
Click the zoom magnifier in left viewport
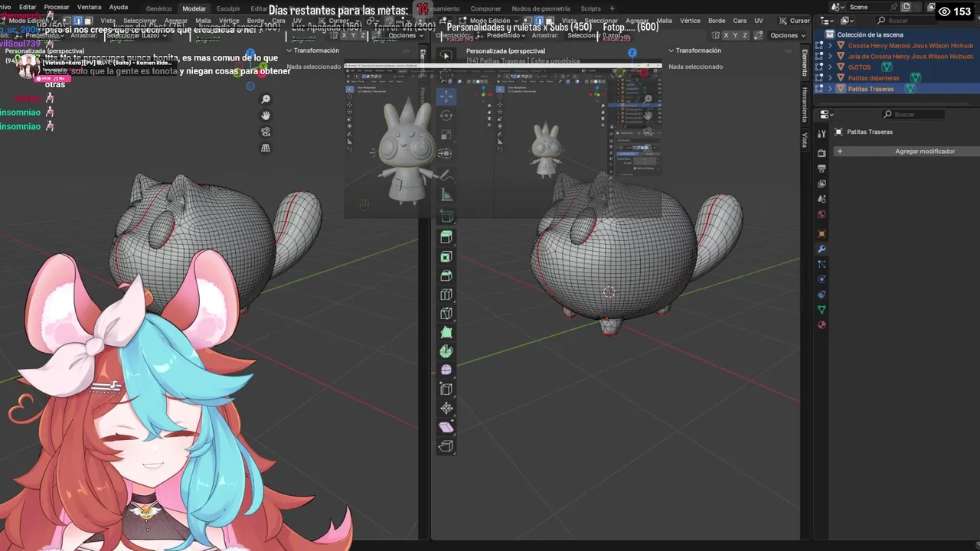click(x=266, y=99)
